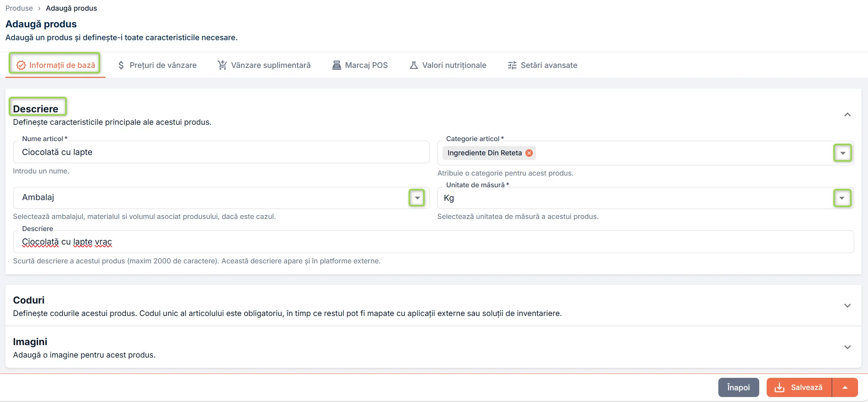The height and width of the screenshot is (402, 868).
Task: Click the Descriere text field
Action: click(433, 242)
